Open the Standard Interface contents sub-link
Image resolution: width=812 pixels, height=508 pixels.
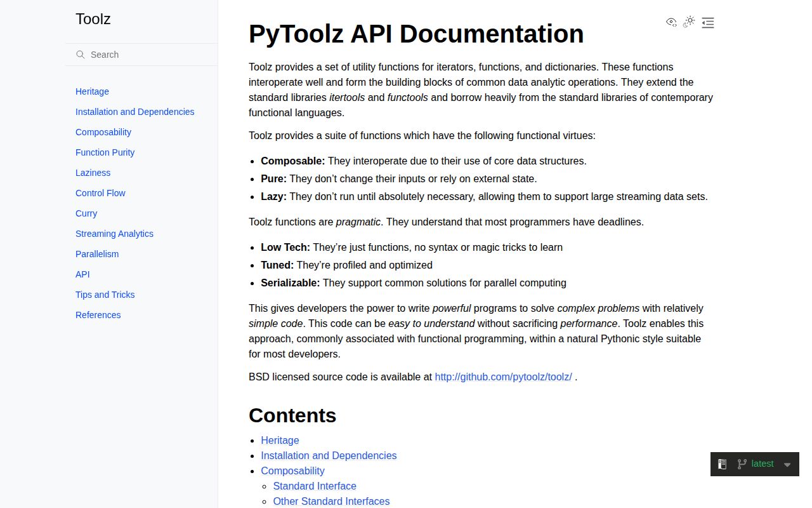click(315, 486)
